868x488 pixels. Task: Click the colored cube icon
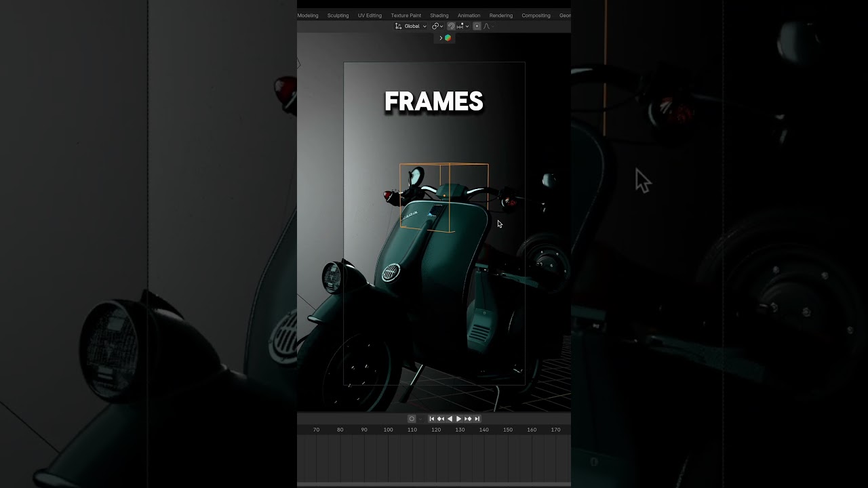click(448, 38)
